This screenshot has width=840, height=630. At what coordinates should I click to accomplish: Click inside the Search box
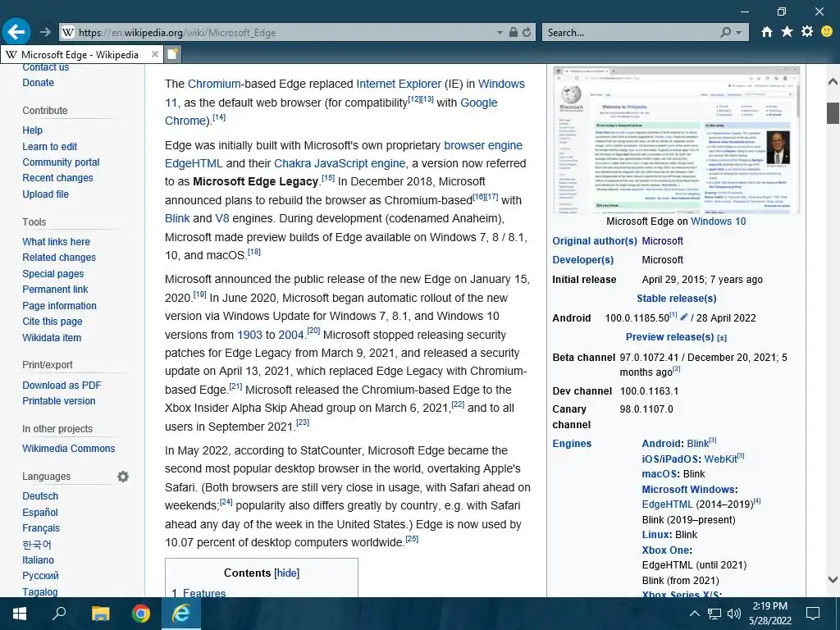point(629,33)
